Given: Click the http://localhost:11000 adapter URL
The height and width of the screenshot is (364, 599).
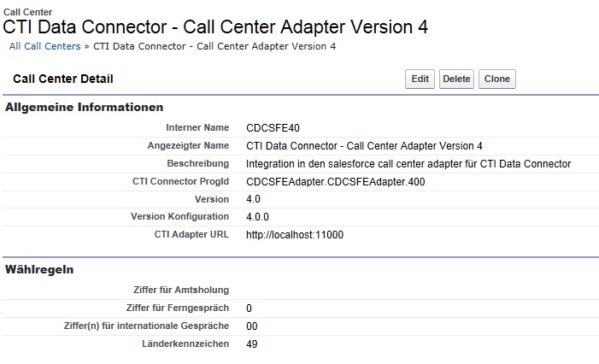Looking at the screenshot, I should click(x=294, y=235).
